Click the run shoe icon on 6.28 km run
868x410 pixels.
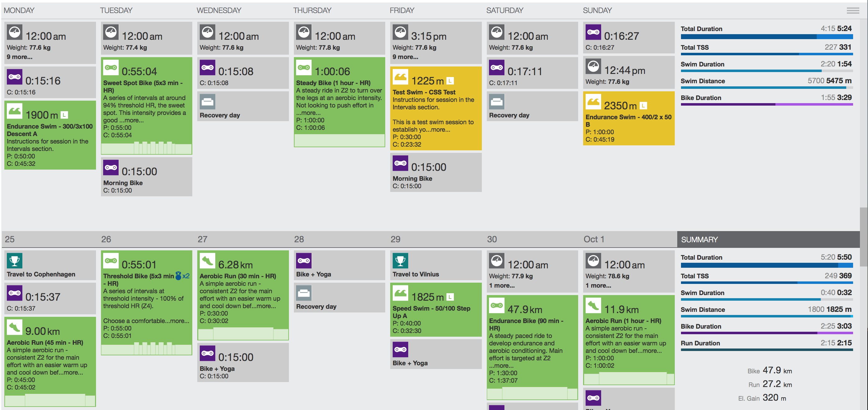coord(208,260)
